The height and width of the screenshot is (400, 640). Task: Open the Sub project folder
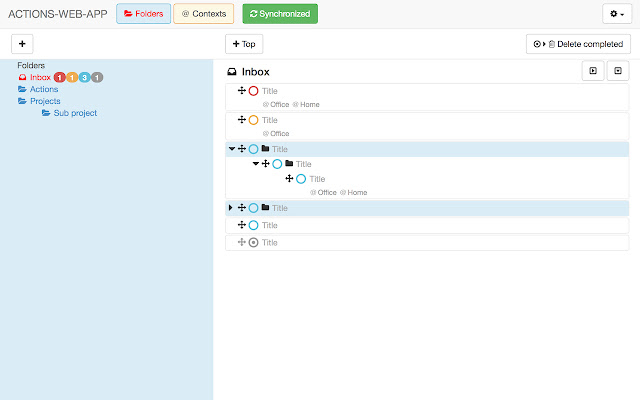coord(75,113)
